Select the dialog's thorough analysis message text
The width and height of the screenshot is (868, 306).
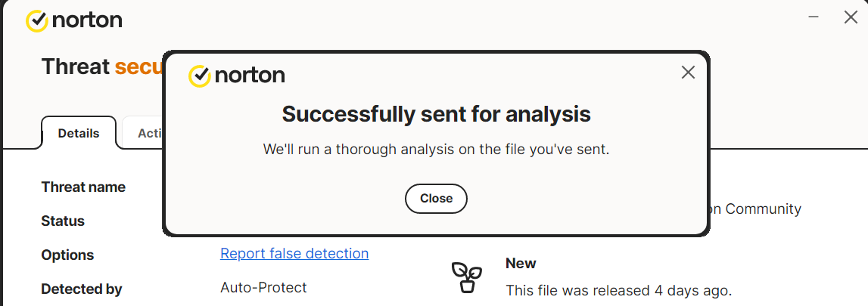pos(436,150)
